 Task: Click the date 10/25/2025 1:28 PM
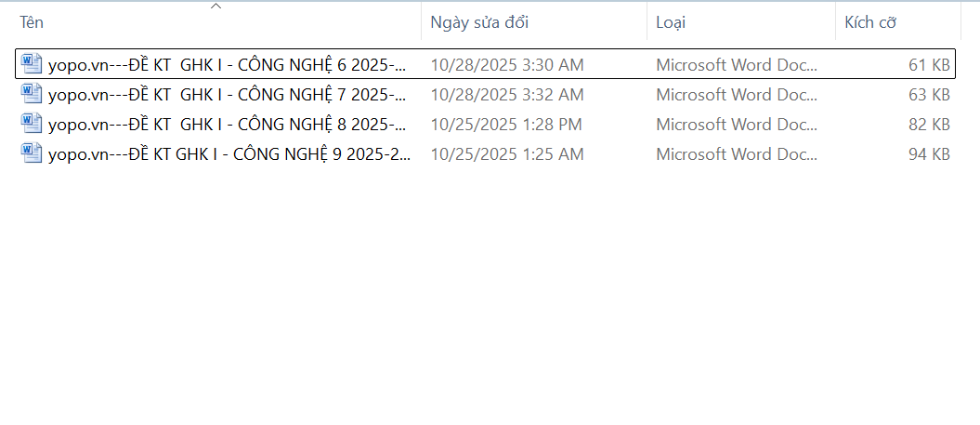[506, 125]
